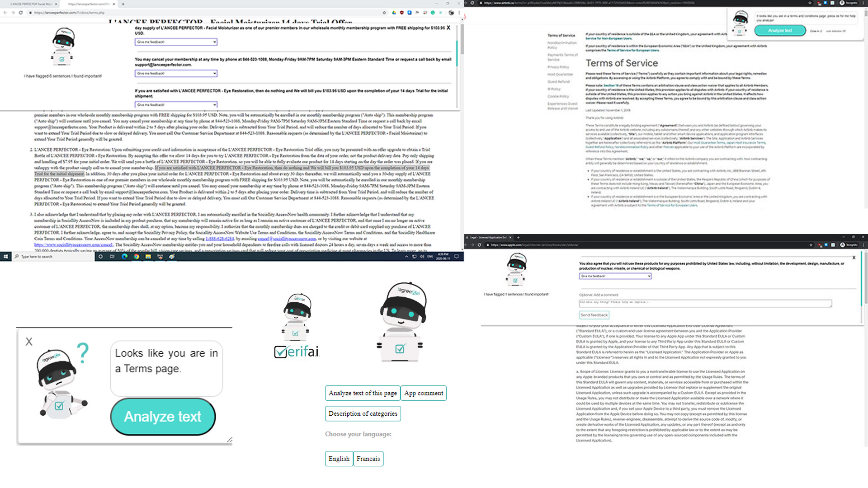868x488 pixels.
Task: Close the 'Looks like you are in' popup
Action: [29, 342]
